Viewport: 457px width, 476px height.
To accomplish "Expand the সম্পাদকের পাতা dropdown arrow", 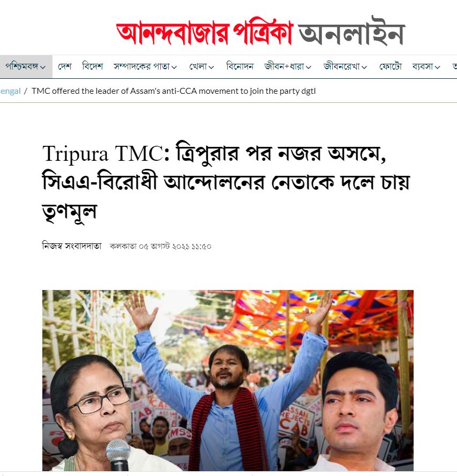I will pyautogui.click(x=174, y=67).
